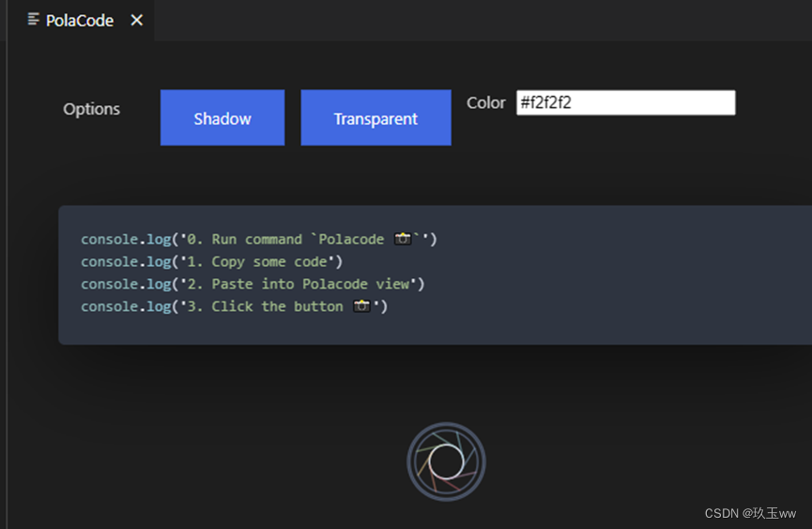812x529 pixels.
Task: Click the 'Options' label text
Action: pyautogui.click(x=92, y=109)
